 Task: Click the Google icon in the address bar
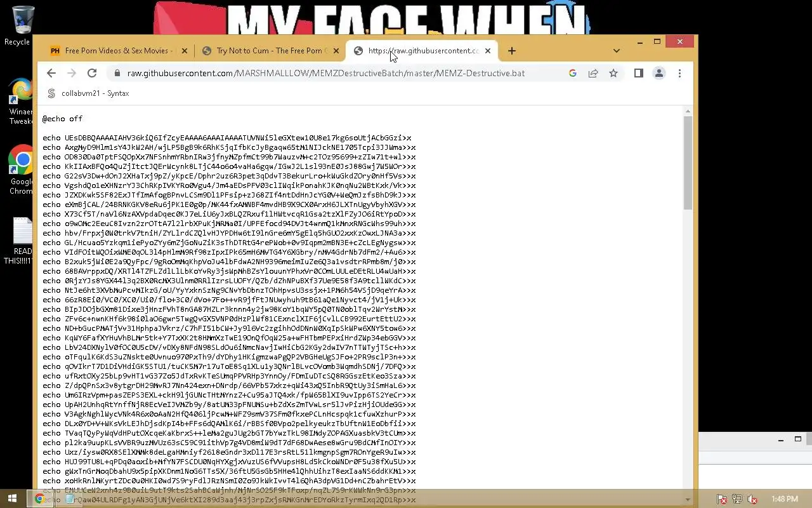572,73
